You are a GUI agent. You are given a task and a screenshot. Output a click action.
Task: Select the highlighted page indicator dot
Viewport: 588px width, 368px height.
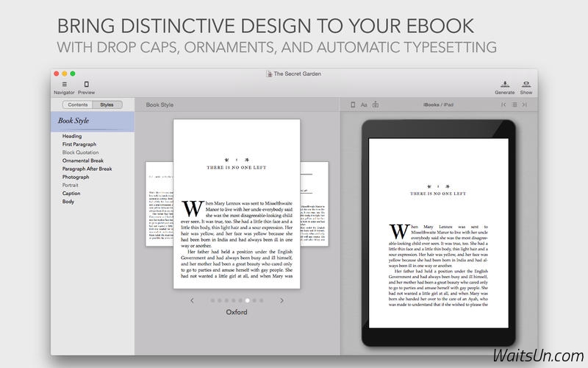(248, 300)
